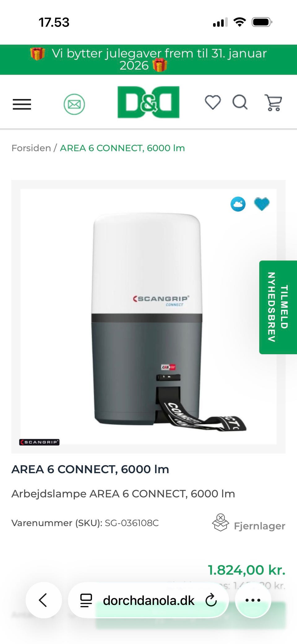Open the shopping cart

(x=273, y=103)
